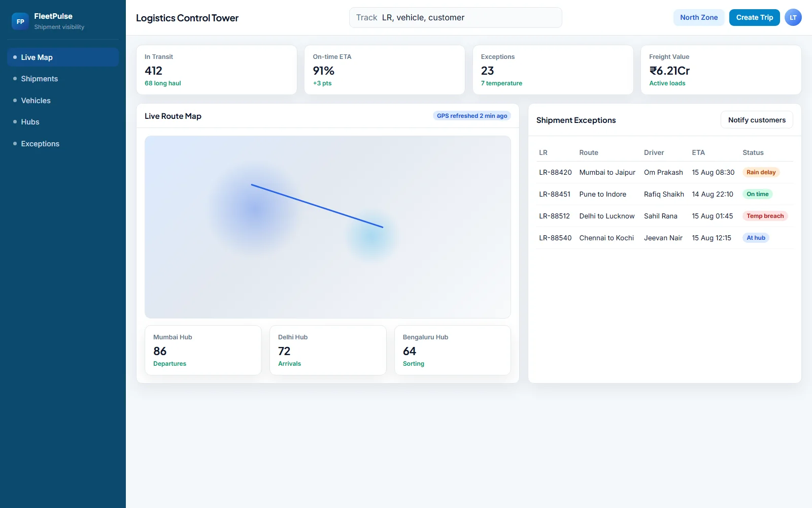Click the North Zone button
Image resolution: width=812 pixels, height=508 pixels.
(x=699, y=17)
